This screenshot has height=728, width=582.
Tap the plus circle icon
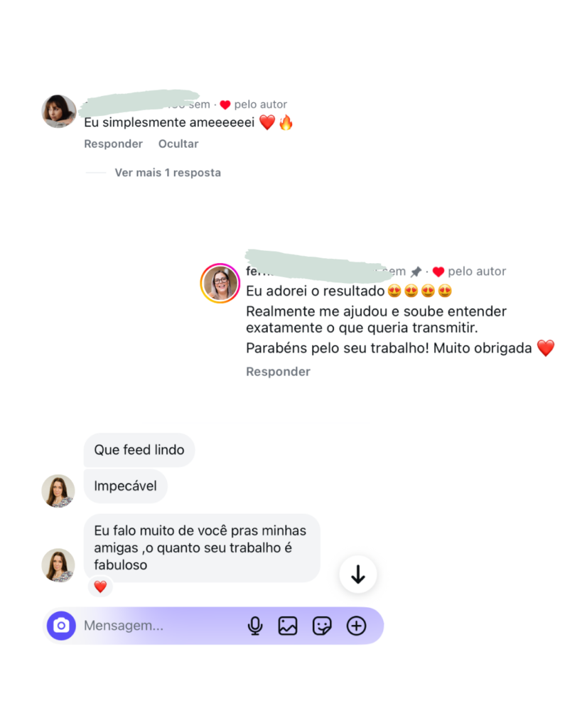point(357,626)
